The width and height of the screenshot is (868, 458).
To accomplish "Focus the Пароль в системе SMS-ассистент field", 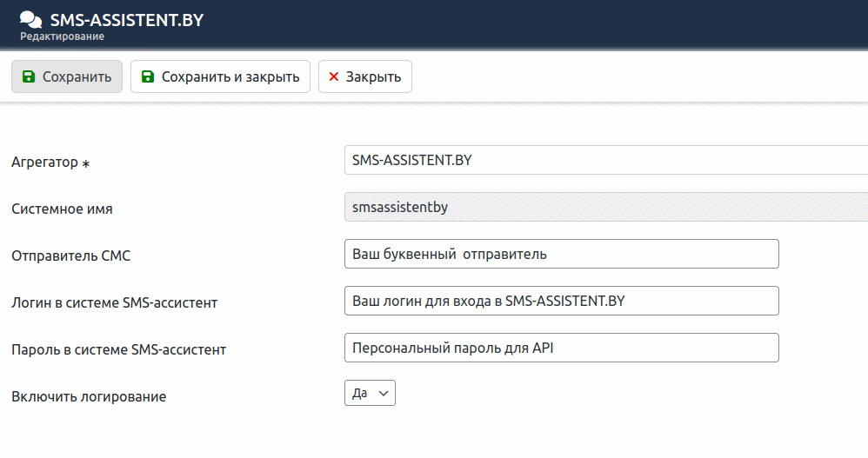I will (x=561, y=348).
